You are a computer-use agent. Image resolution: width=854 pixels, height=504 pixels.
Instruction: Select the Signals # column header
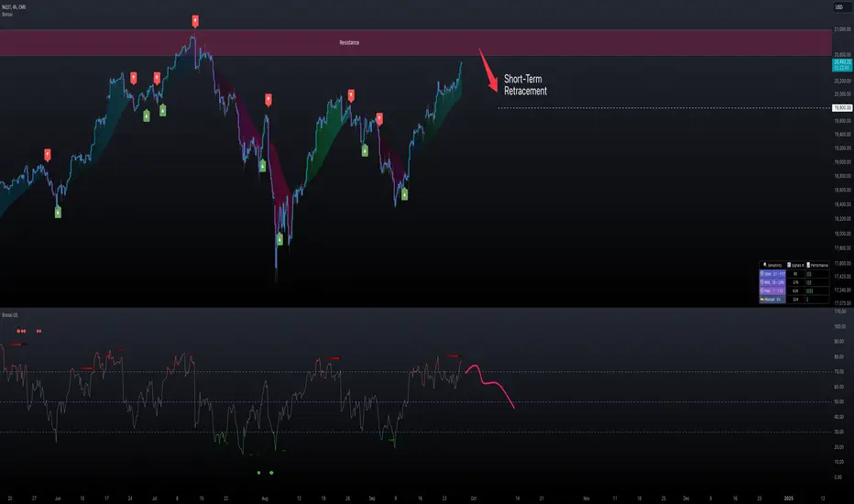click(795, 266)
